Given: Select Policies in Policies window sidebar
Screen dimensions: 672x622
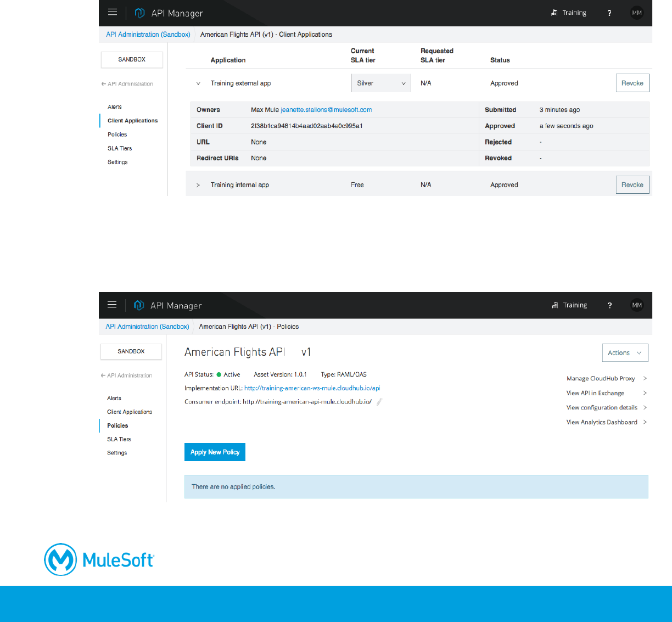Looking at the screenshot, I should tap(117, 425).
